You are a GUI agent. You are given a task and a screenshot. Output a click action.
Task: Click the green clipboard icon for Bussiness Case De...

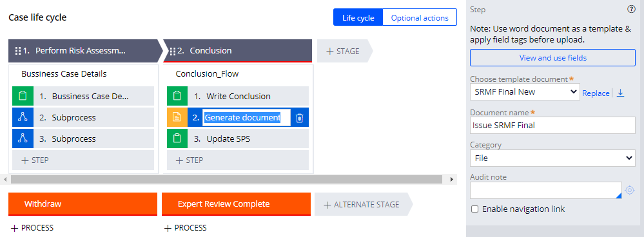coord(23,97)
